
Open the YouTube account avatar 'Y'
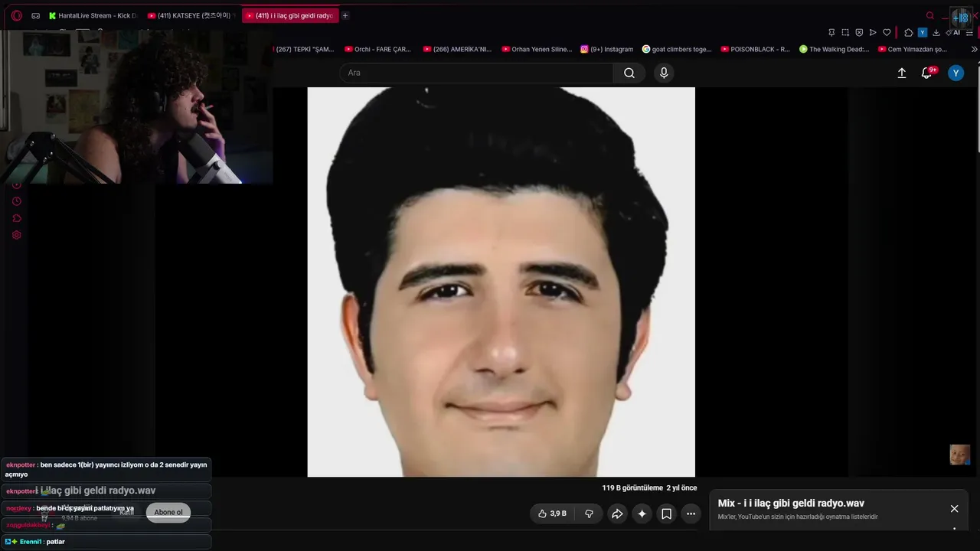click(x=955, y=73)
